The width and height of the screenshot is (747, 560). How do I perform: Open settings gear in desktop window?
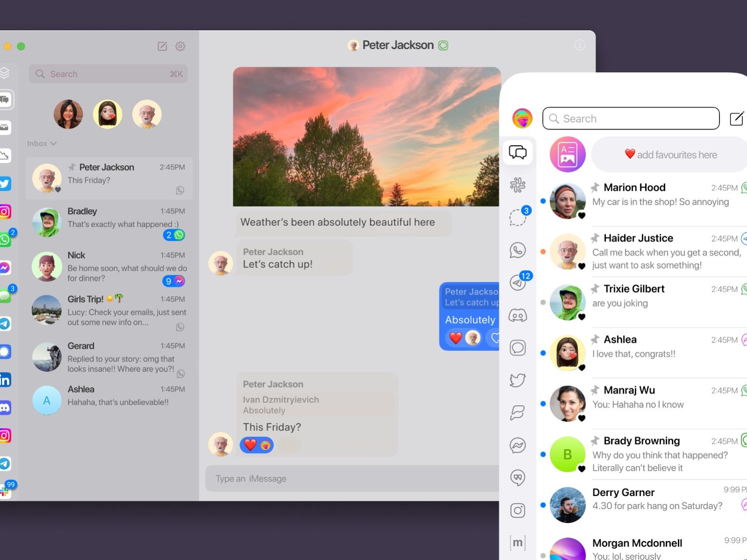click(x=180, y=46)
